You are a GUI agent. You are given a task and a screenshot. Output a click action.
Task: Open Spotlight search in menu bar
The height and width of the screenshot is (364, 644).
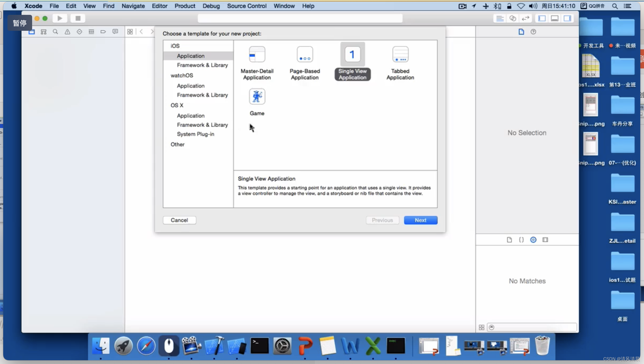615,6
